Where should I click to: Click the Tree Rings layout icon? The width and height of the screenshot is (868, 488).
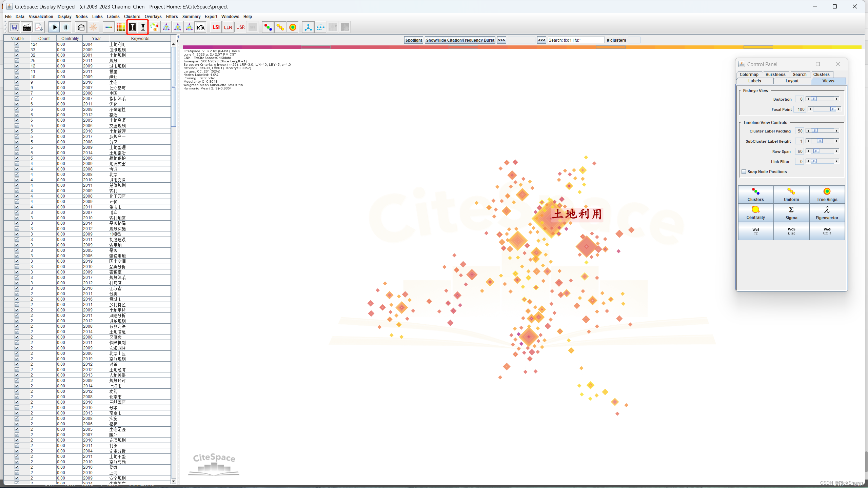coord(827,193)
